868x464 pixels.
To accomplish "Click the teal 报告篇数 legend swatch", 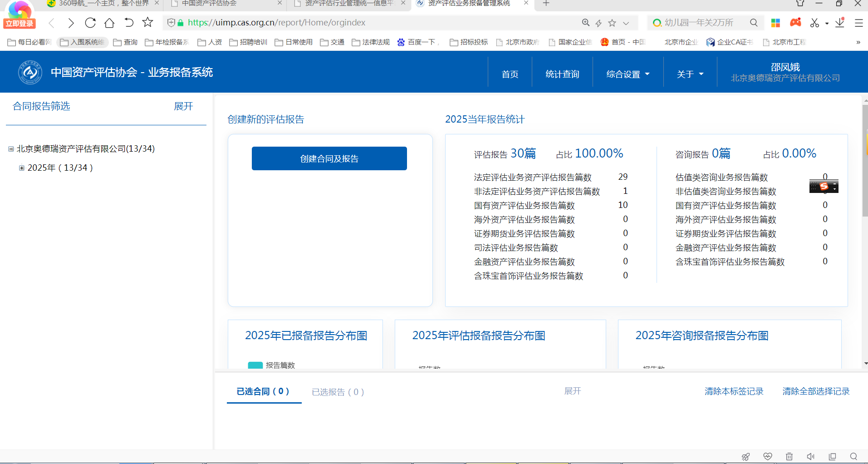I will 255,365.
